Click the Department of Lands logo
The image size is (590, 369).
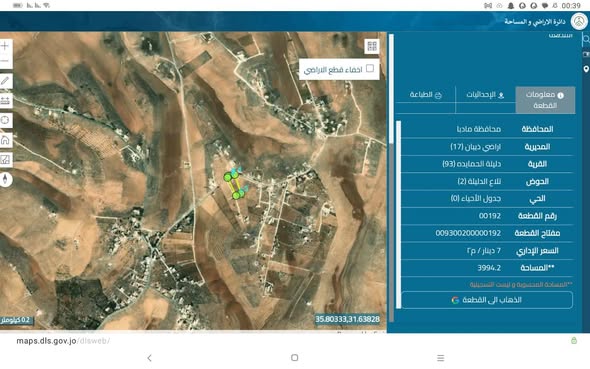point(579,21)
